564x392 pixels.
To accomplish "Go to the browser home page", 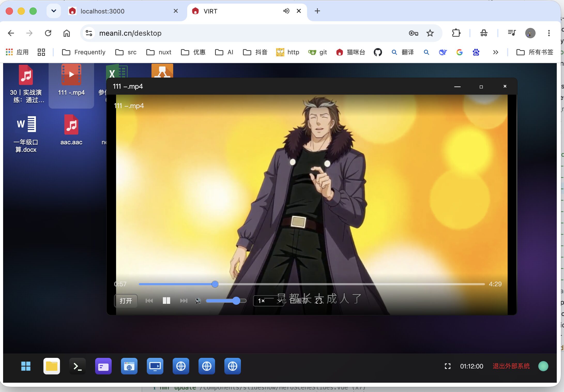I will pos(67,33).
